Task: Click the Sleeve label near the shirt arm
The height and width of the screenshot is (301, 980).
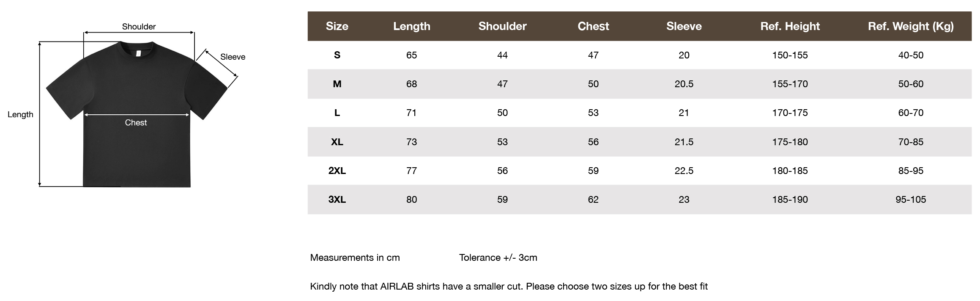Action: (x=233, y=57)
